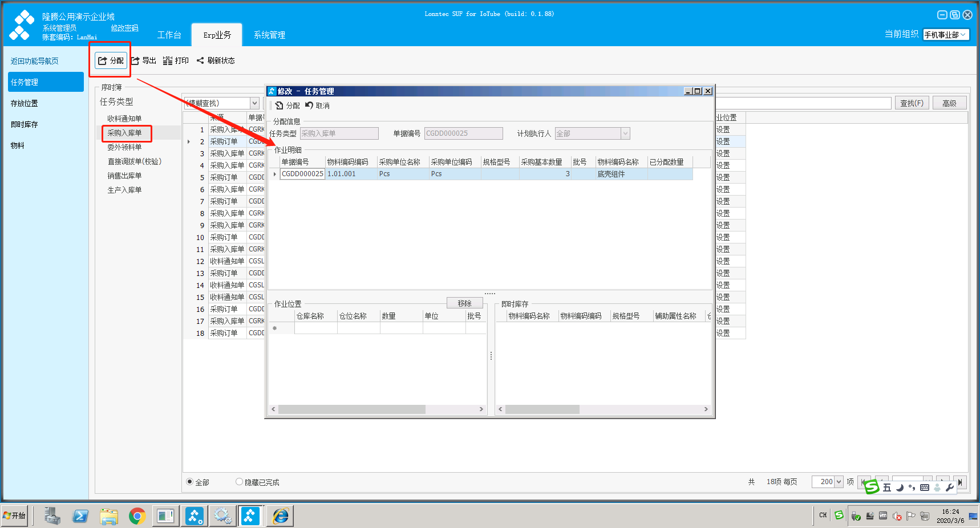Click 取消 in the 修改 dialog toolbar
This screenshot has height=528, width=980.
point(317,105)
